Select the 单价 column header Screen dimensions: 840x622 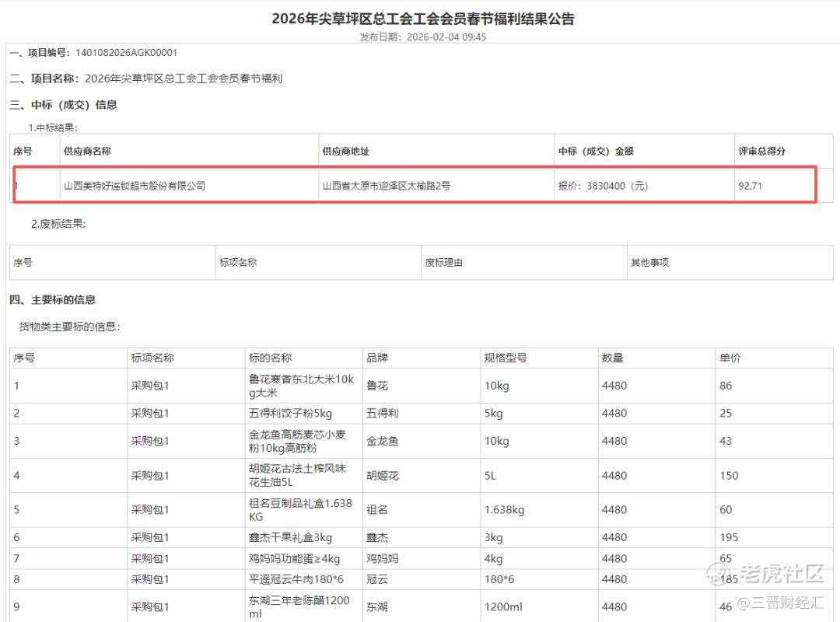(730, 358)
